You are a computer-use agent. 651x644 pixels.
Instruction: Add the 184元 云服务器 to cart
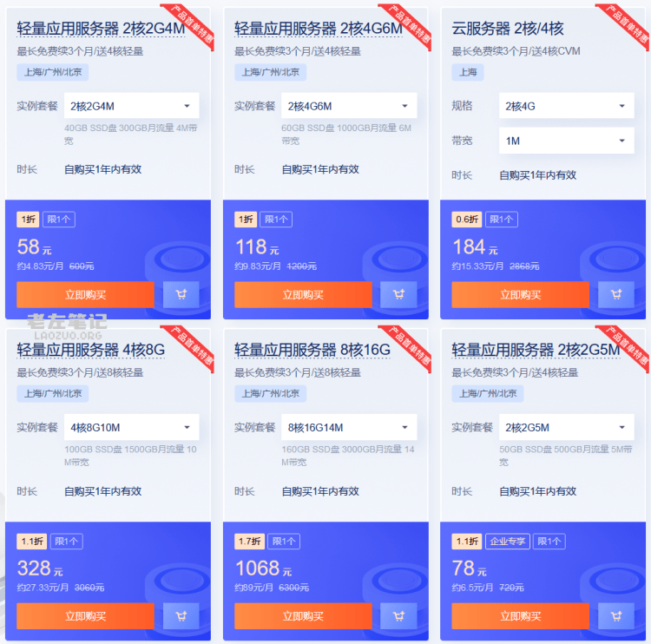click(x=616, y=295)
